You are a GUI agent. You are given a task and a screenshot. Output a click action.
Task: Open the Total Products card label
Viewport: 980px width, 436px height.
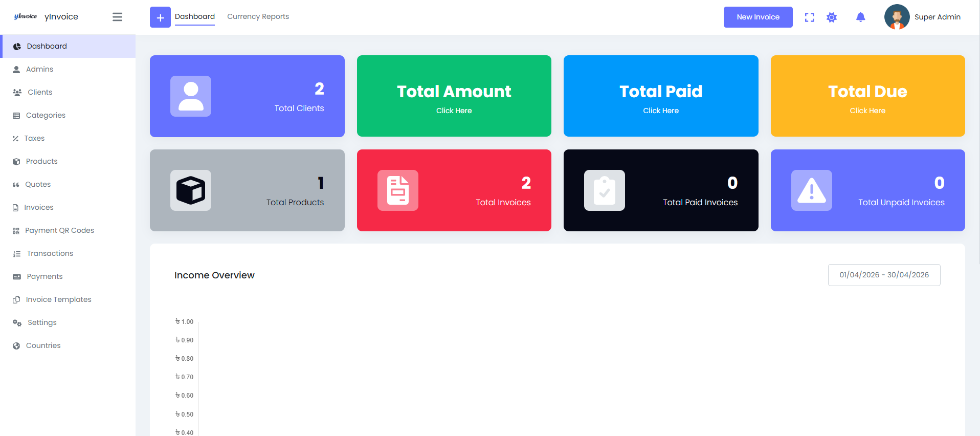pyautogui.click(x=295, y=202)
